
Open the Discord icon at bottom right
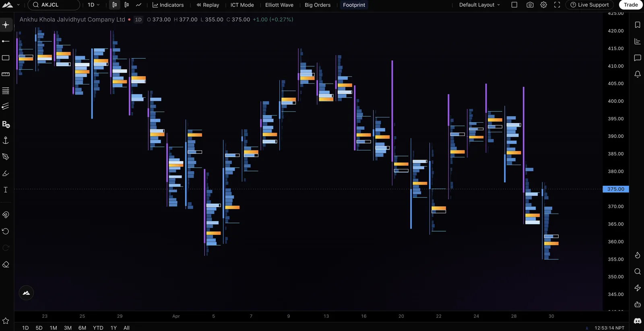click(638, 321)
